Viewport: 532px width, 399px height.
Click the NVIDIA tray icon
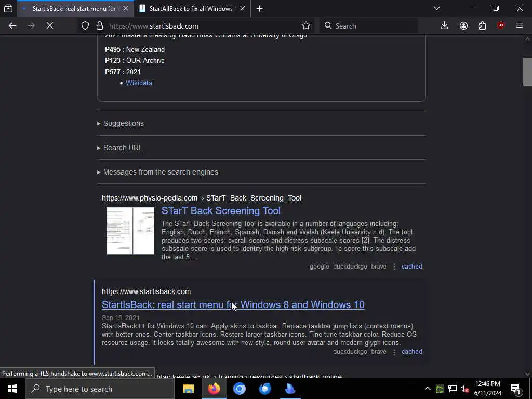coord(440,389)
